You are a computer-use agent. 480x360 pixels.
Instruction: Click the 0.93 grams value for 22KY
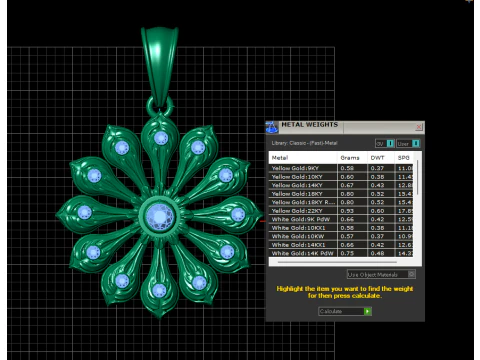[x=347, y=211]
